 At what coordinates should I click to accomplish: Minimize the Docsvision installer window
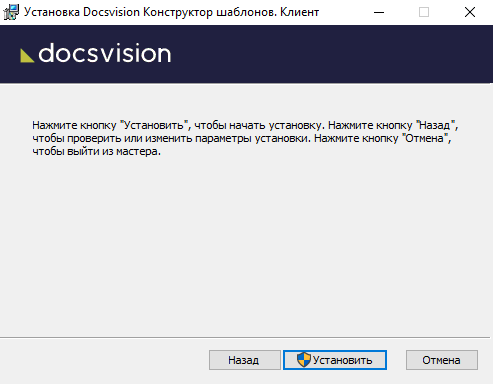(379, 12)
